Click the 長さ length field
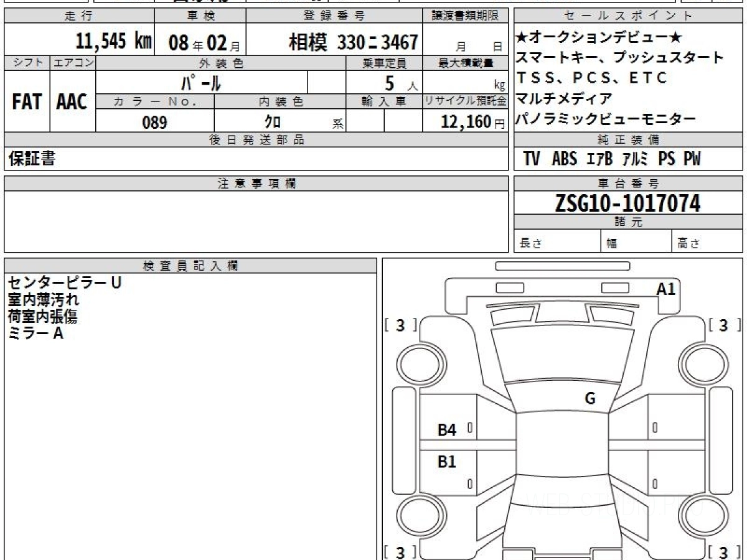The image size is (747, 560). pyautogui.click(x=557, y=242)
